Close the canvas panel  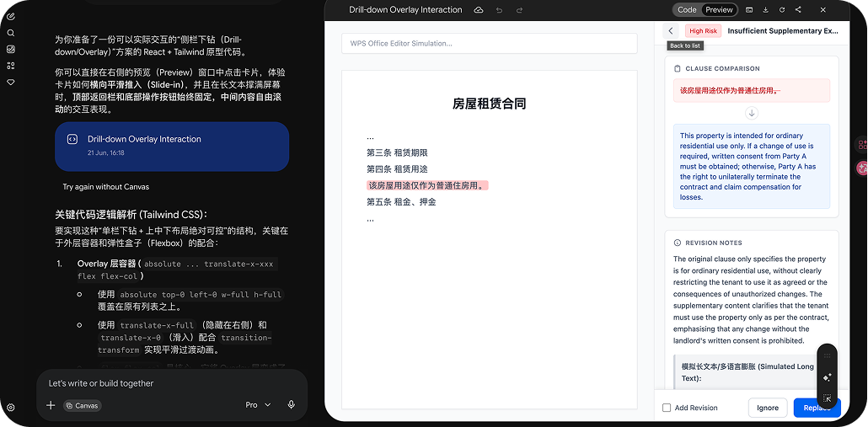(x=823, y=10)
